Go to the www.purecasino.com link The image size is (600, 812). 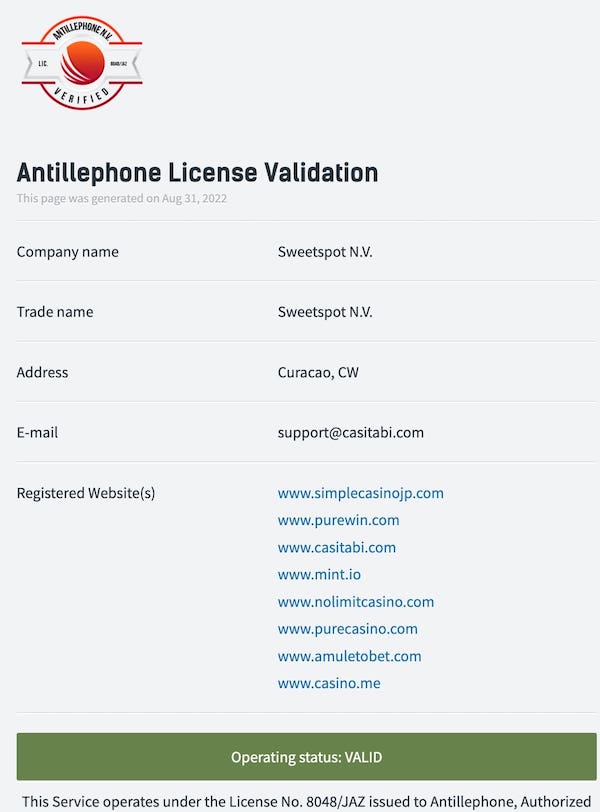point(347,629)
